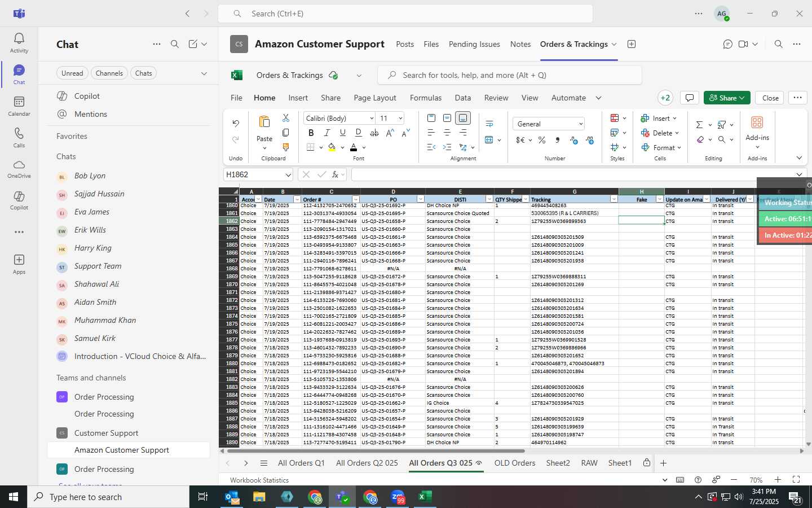This screenshot has height=508, width=812.
Task: Toggle Center horizontal alignment
Action: (x=447, y=133)
